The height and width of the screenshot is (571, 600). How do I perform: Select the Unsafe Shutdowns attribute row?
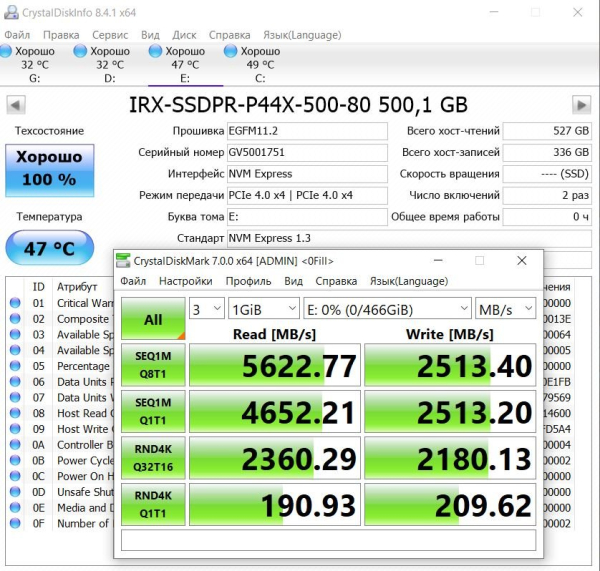coord(60,492)
